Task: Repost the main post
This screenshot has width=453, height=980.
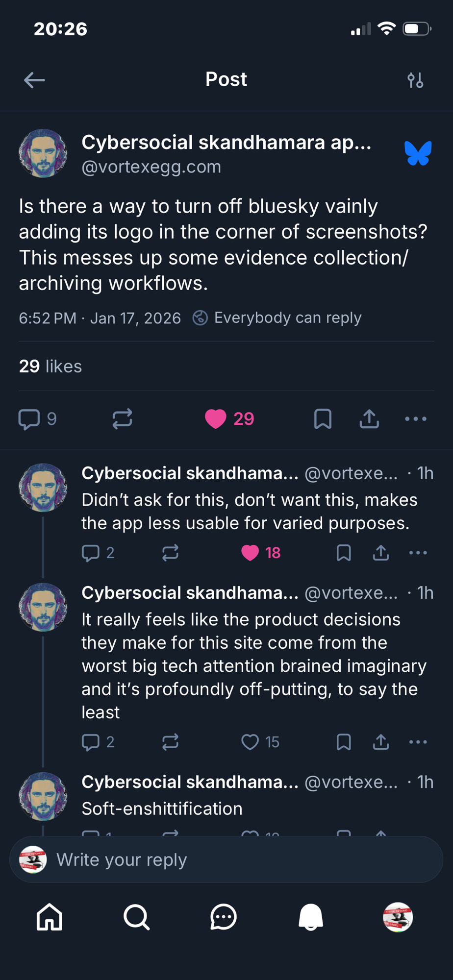Action: pyautogui.click(x=122, y=419)
